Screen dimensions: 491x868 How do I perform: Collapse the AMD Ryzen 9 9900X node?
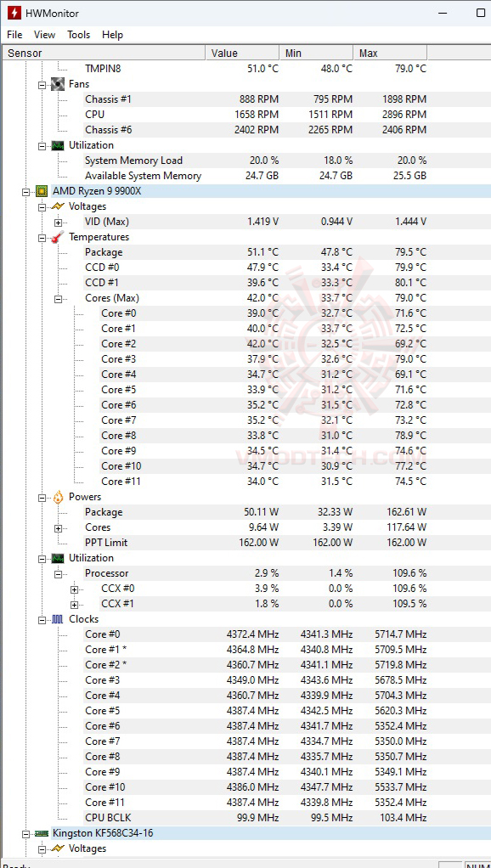click(25, 192)
